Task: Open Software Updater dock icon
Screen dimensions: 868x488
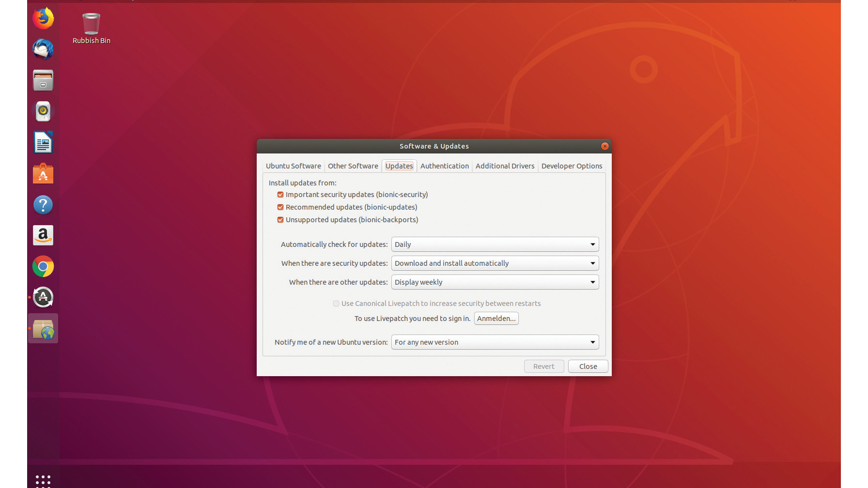Action: 43,297
